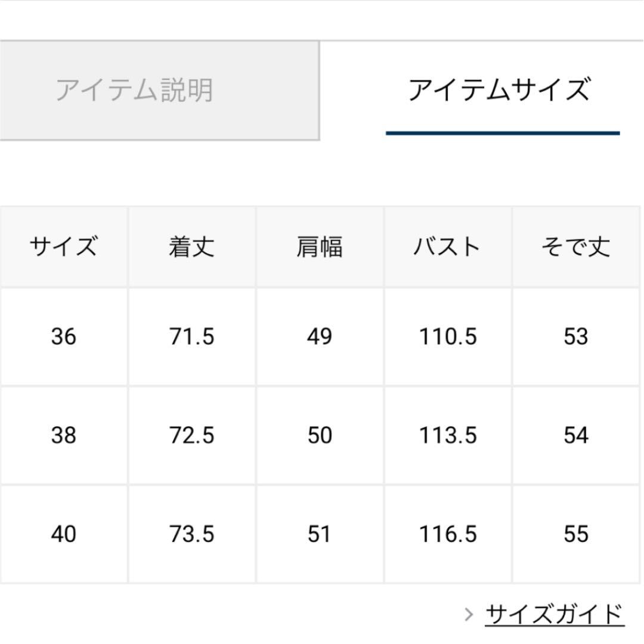
Task: Click the 55 sleeve length cell
Action: click(x=575, y=534)
